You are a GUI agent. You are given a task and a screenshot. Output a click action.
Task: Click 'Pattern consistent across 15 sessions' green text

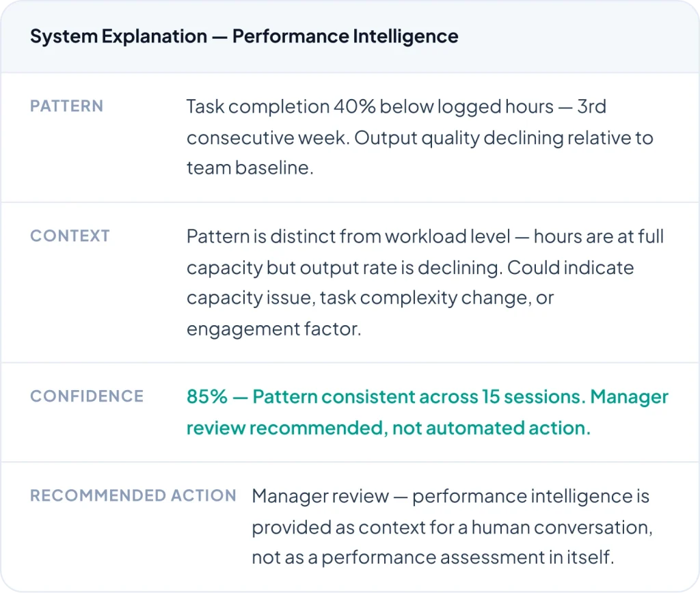(x=418, y=397)
